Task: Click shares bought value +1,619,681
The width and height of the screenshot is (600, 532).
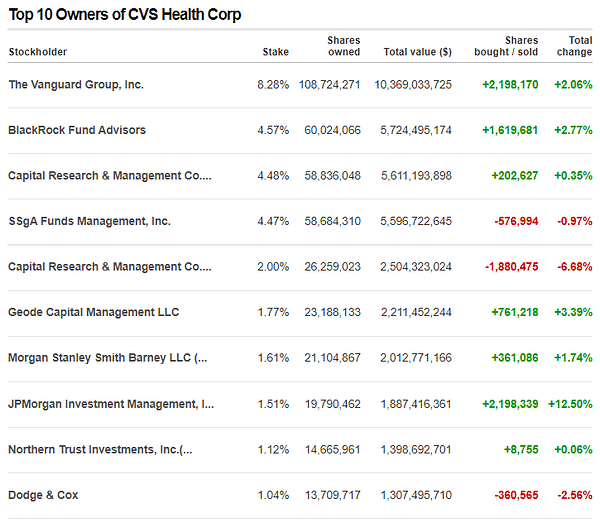Action: pos(510,130)
